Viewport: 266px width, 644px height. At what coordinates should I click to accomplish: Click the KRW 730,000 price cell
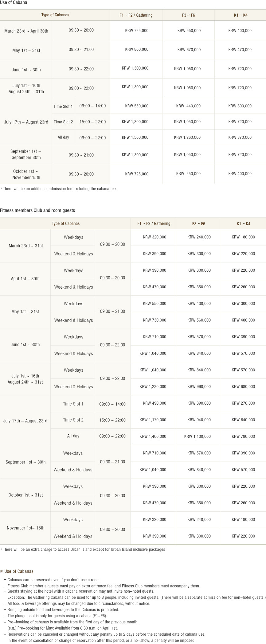pyautogui.click(x=155, y=320)
